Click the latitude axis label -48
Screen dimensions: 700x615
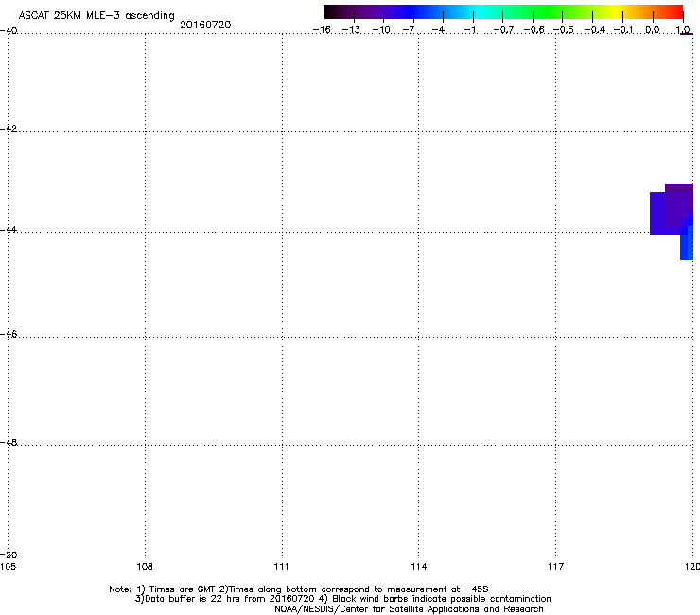(9, 442)
